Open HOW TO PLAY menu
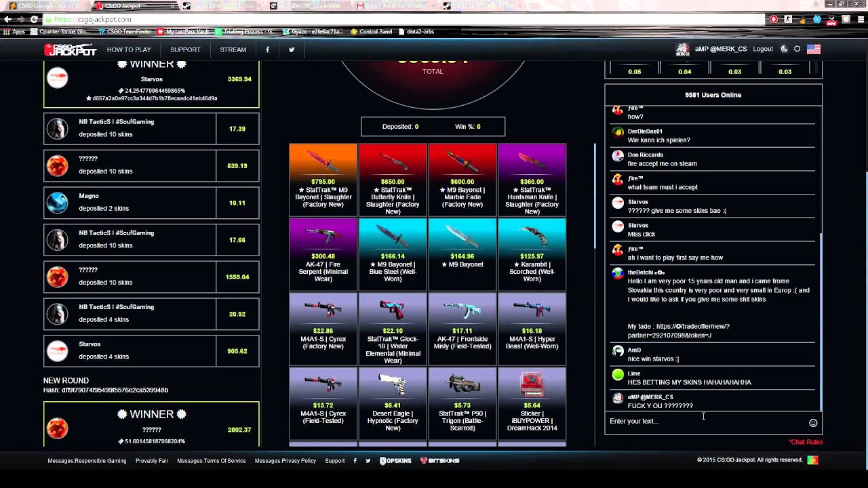 click(129, 49)
